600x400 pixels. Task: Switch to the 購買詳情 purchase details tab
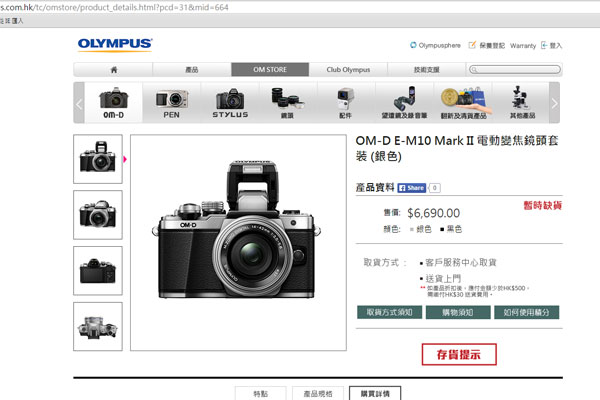pos(375,393)
